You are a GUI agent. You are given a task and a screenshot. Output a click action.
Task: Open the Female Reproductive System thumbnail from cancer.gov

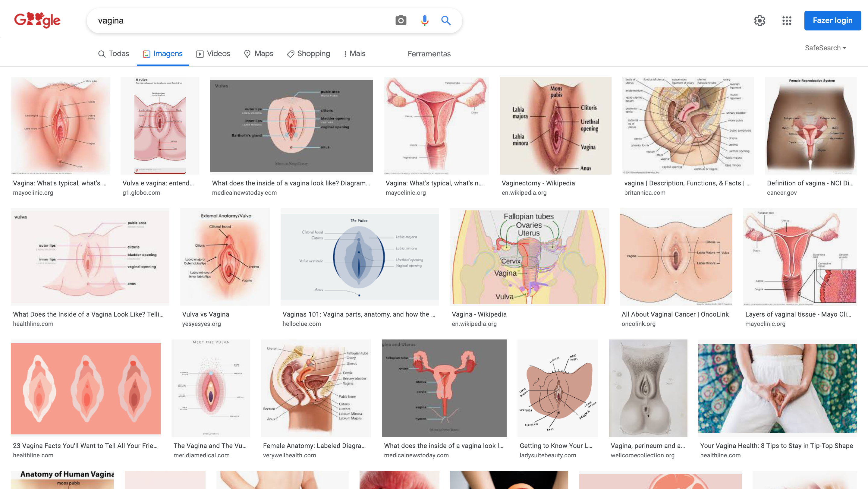(810, 126)
